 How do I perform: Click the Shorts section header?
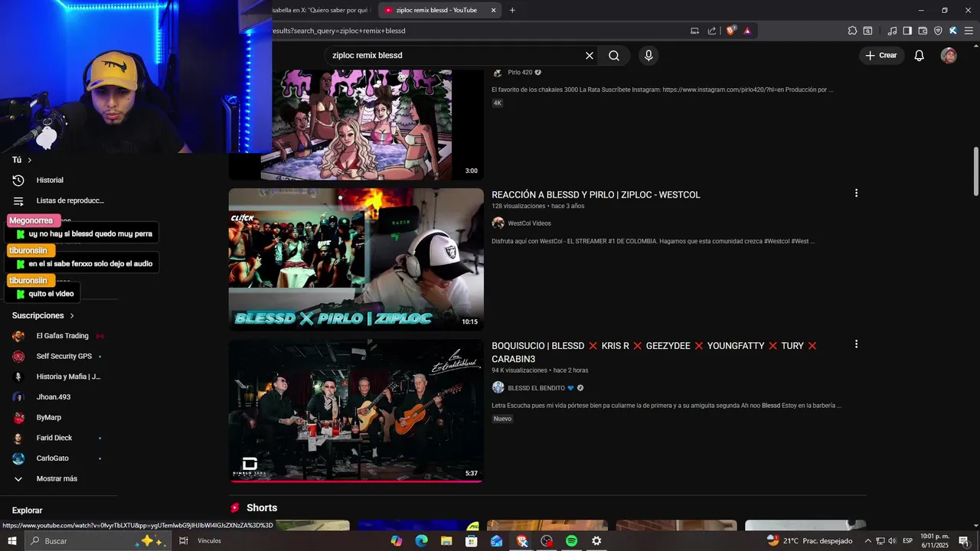pos(261,508)
